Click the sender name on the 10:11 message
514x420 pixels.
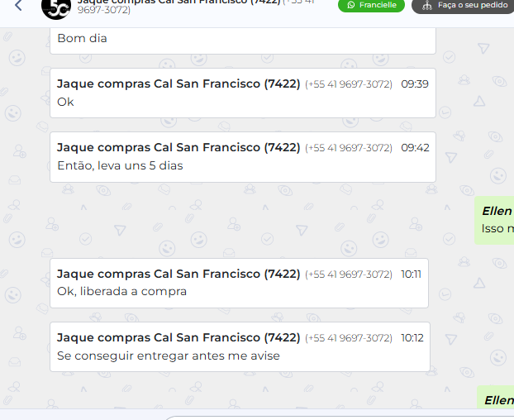(178, 274)
